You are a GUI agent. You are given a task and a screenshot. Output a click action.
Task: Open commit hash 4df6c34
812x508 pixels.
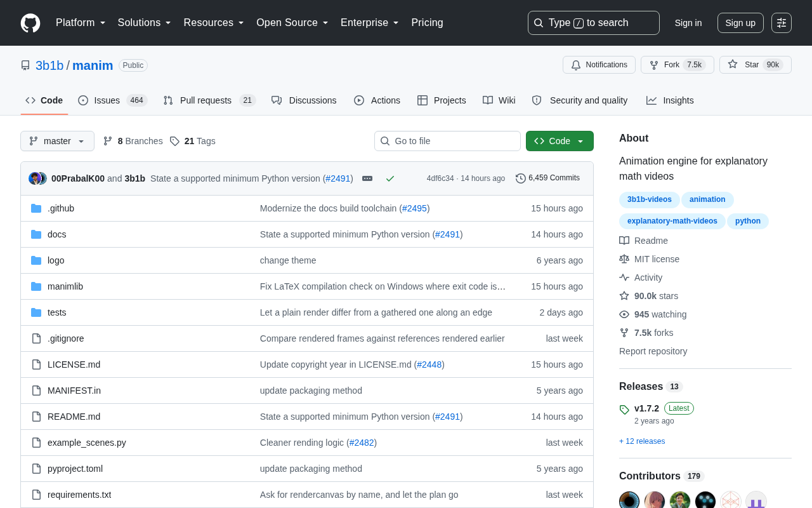click(440, 178)
